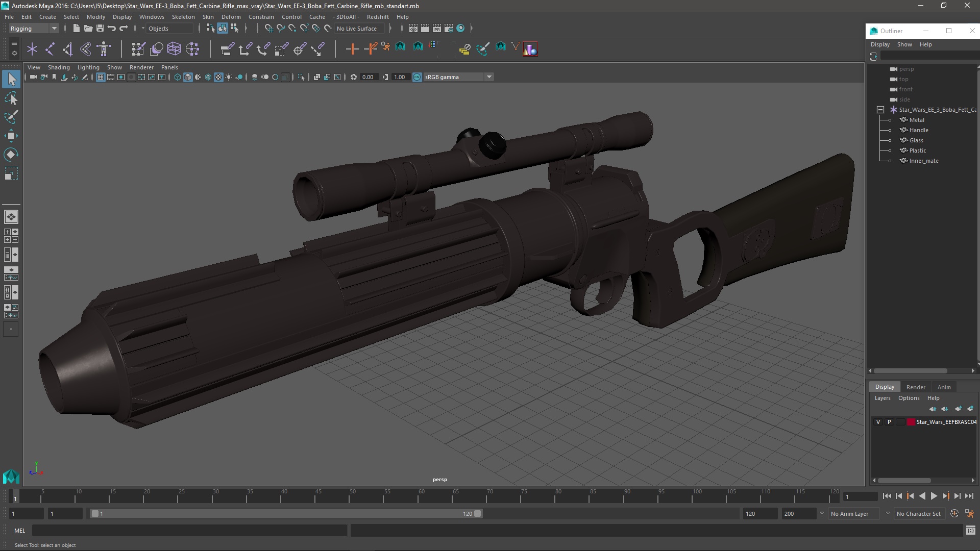Screen dimensions: 980x551
Task: Click the Script Editor icon
Action: (970, 531)
